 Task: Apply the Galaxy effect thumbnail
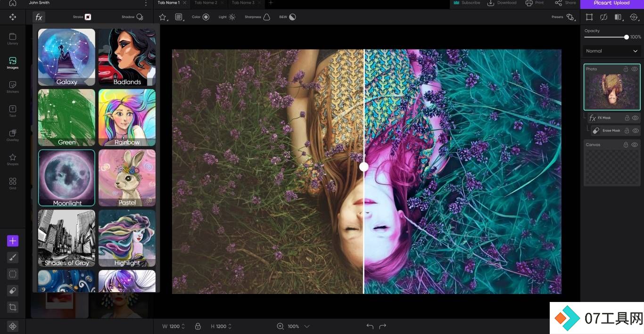(66, 57)
